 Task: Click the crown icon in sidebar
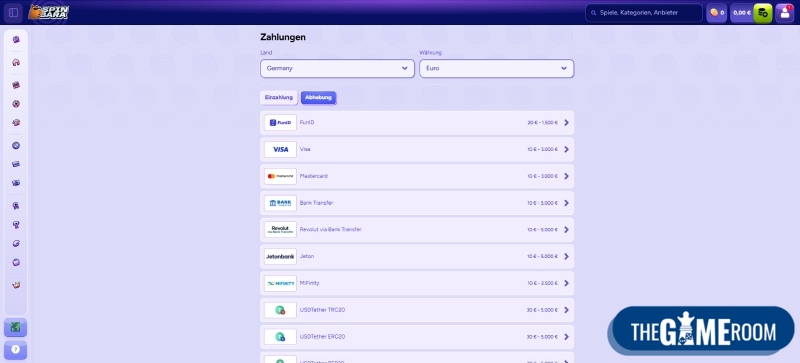(16, 285)
